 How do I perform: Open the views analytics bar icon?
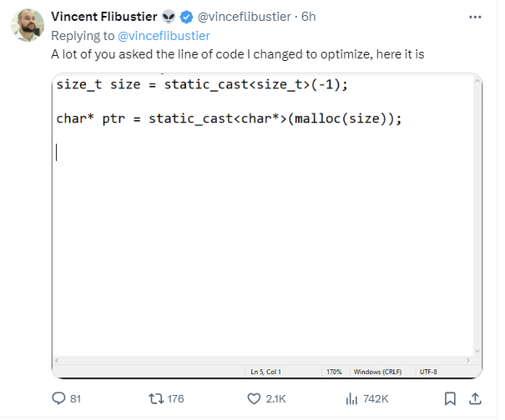point(351,398)
